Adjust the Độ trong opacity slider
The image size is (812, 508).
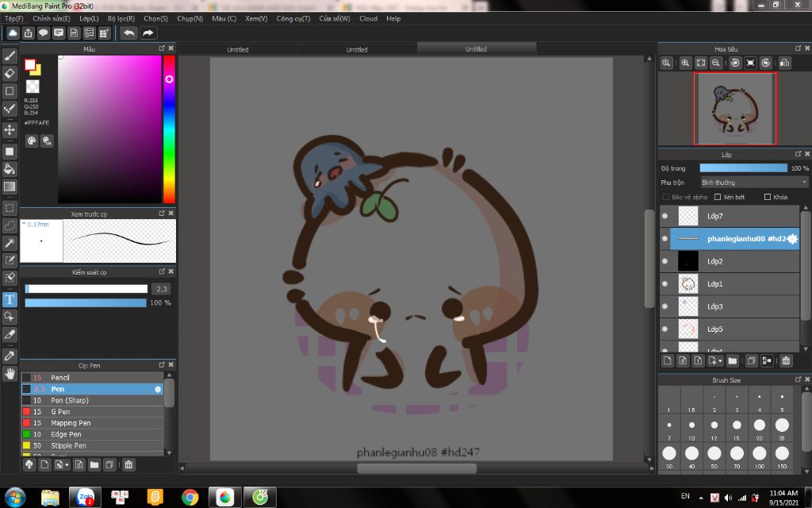[743, 168]
